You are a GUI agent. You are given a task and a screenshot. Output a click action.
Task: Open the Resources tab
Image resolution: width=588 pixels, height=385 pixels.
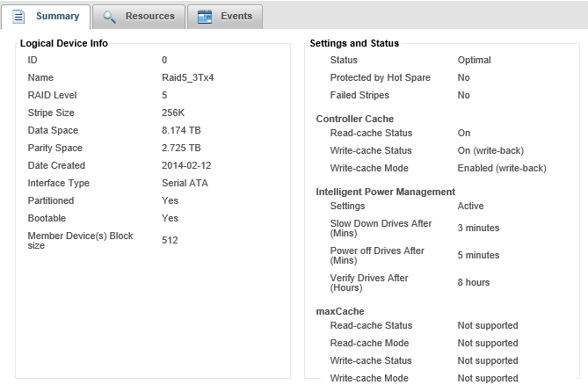(139, 17)
